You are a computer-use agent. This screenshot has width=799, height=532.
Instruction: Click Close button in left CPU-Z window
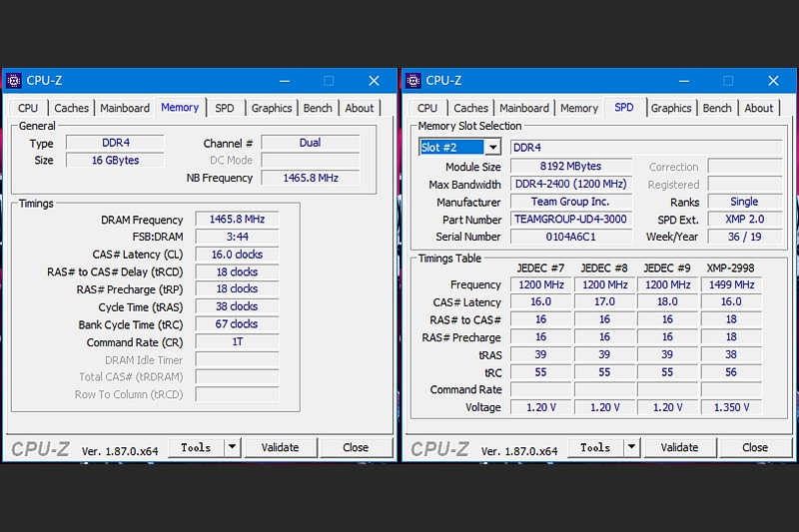(x=356, y=447)
